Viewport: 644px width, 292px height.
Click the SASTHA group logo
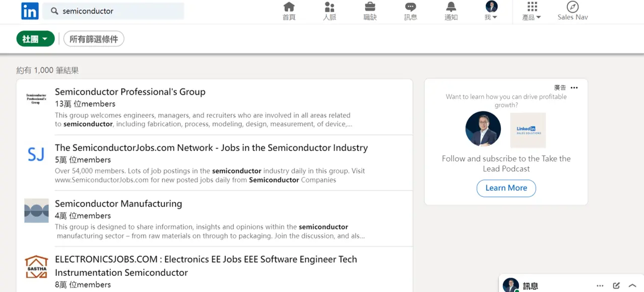point(36,267)
